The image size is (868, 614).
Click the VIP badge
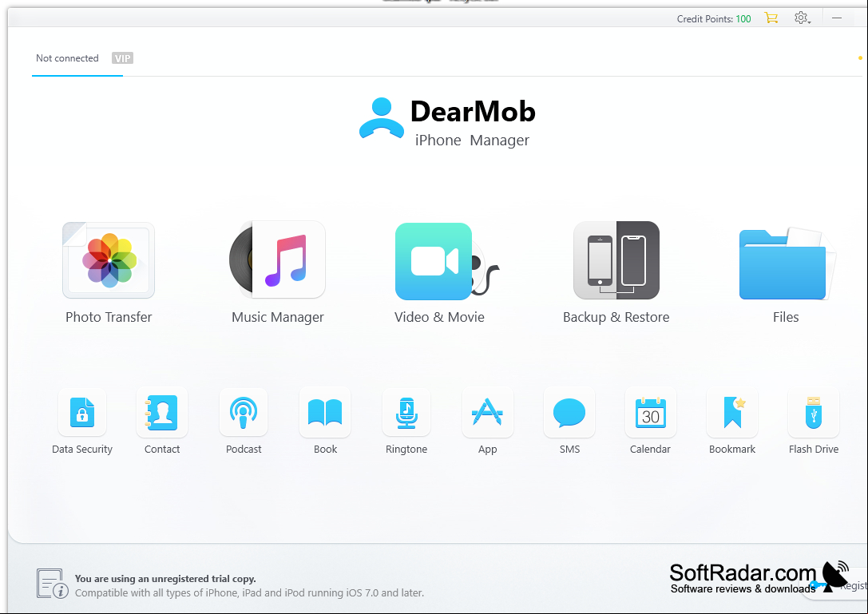click(x=122, y=58)
